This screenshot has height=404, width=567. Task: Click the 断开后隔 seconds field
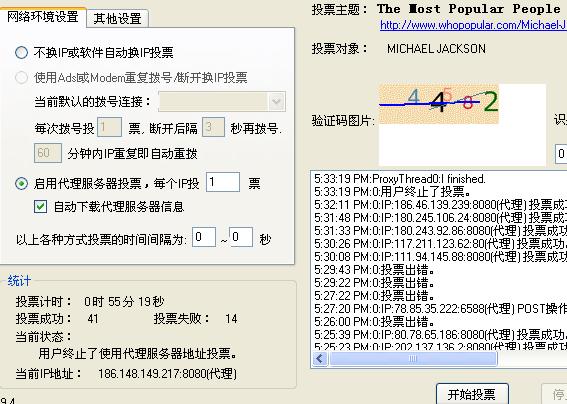coord(213,127)
